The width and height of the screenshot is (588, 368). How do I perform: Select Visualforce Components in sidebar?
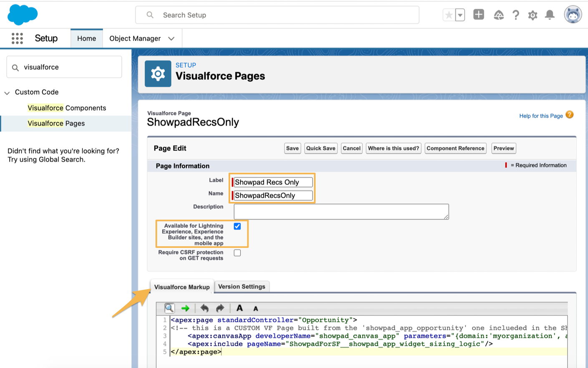67,108
